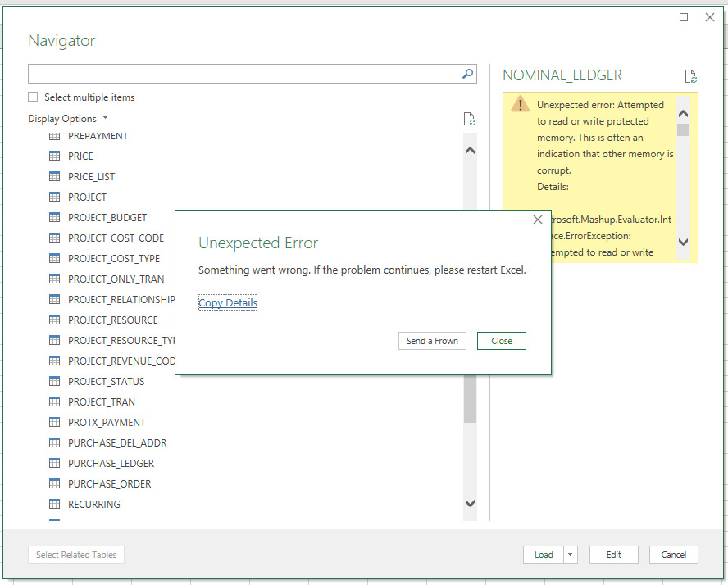
Task: Select PROJECT_TRAN table name
Action: click(102, 401)
